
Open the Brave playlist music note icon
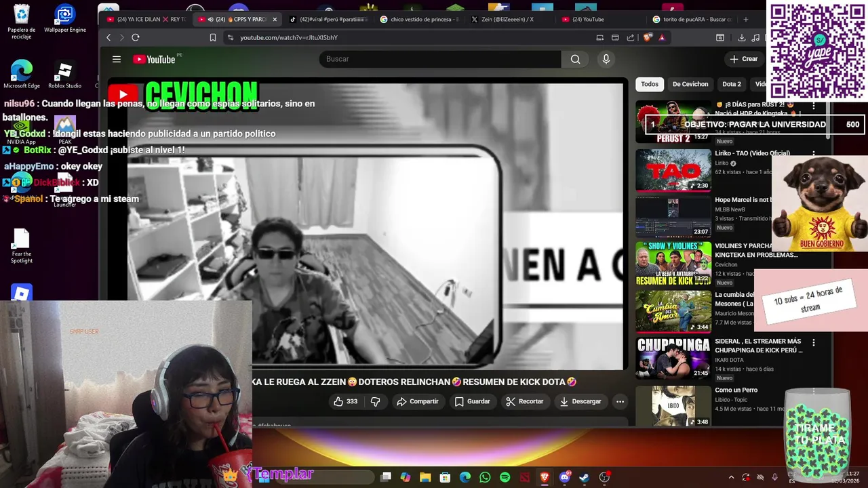757,37
